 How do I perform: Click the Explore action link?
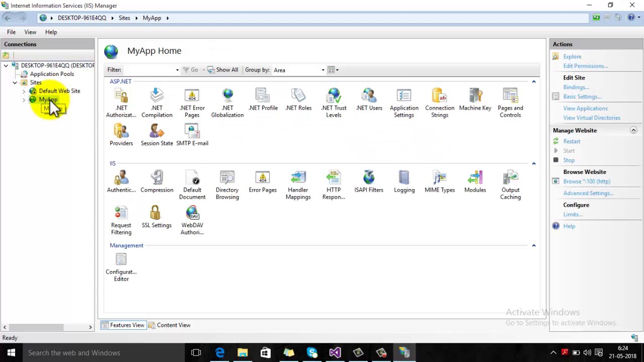coord(572,57)
